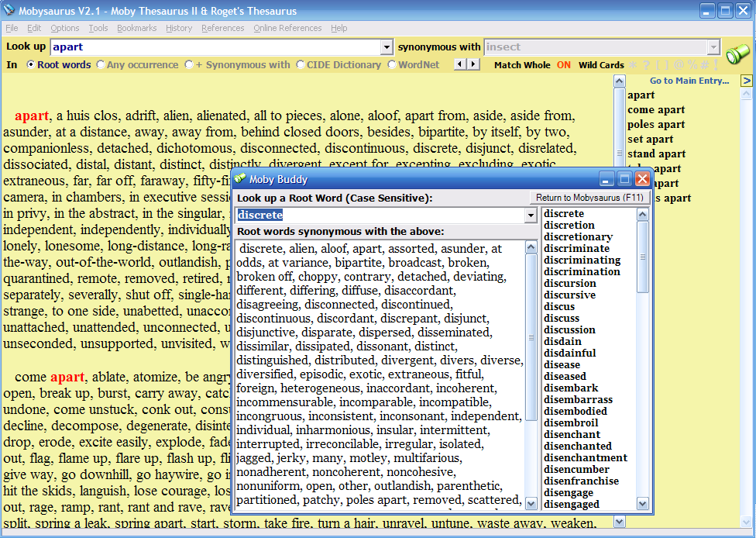Insert the percent wild card
This screenshot has height=538, width=756.
pos(692,64)
